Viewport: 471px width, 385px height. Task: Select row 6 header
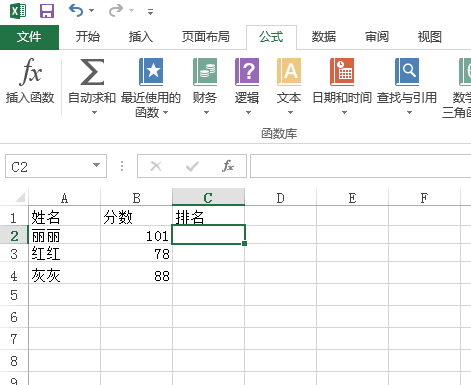(x=14, y=317)
